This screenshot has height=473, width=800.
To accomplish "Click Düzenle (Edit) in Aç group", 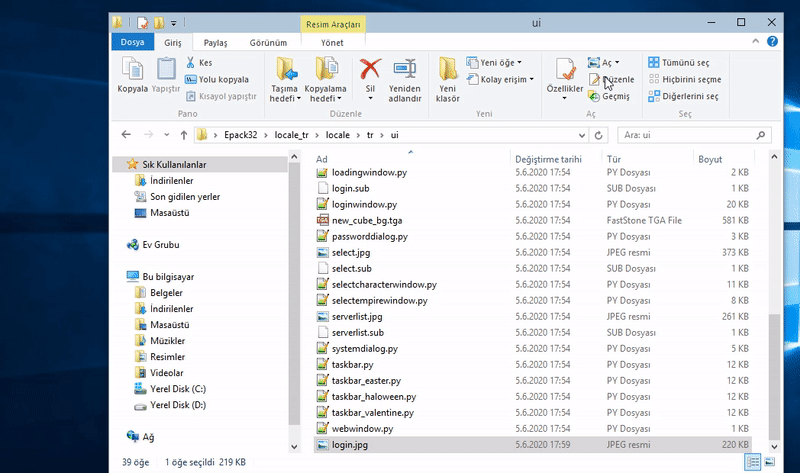I will (611, 79).
